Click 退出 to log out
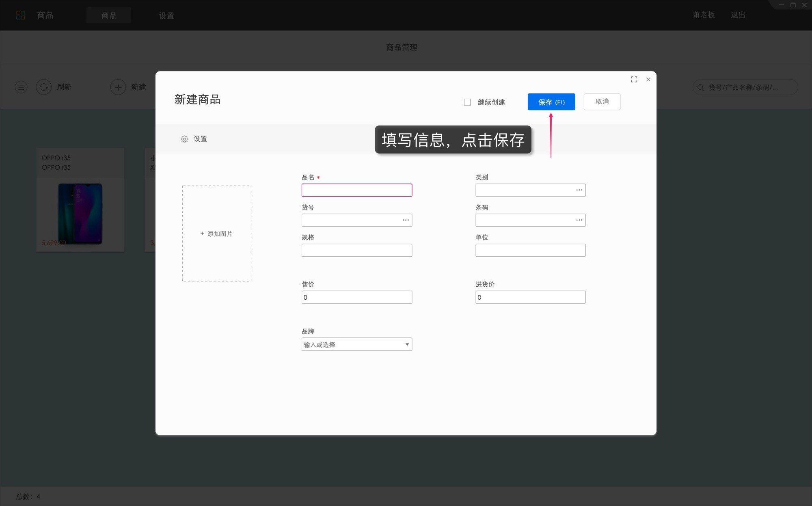 pyautogui.click(x=738, y=15)
